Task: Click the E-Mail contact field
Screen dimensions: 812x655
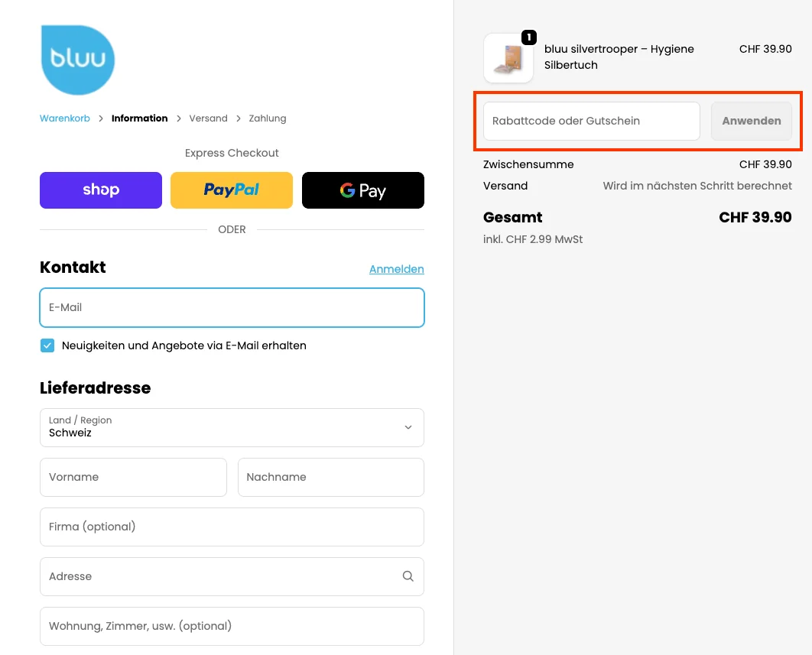Action: click(232, 307)
